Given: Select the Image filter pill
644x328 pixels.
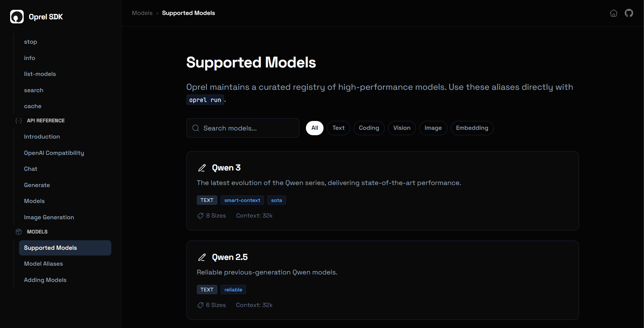Looking at the screenshot, I should [433, 128].
